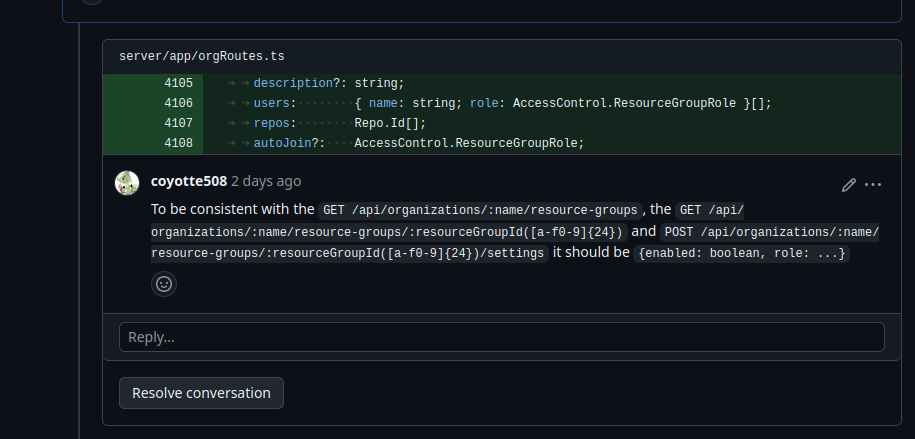Click the repos: Repo.Id[] code line
Image resolution: width=915 pixels, height=439 pixels.
click(551, 123)
